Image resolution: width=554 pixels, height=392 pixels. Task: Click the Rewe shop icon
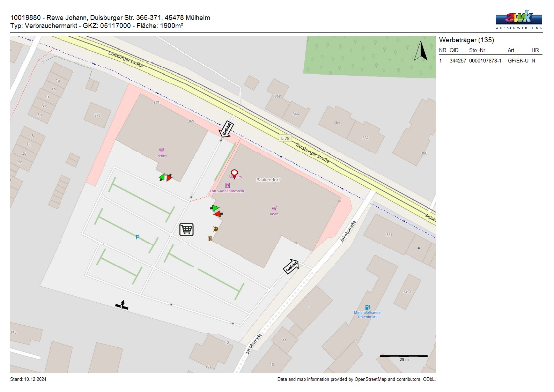(x=274, y=208)
